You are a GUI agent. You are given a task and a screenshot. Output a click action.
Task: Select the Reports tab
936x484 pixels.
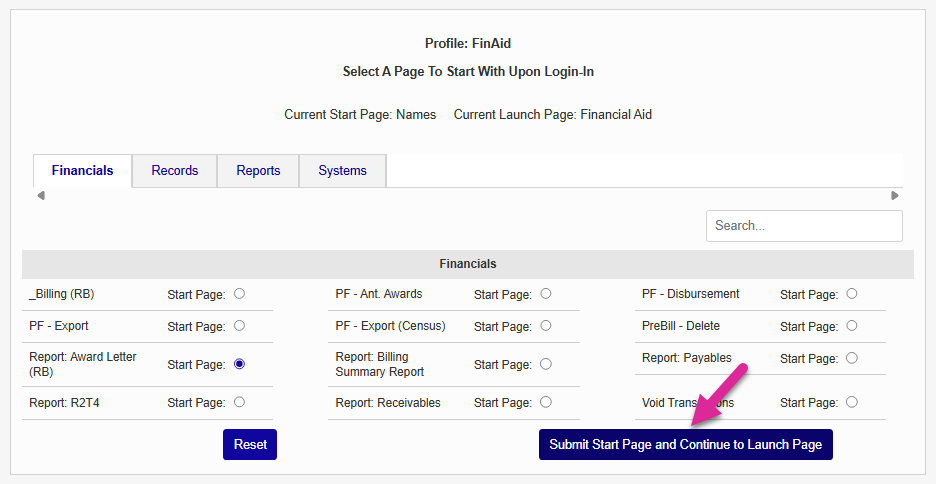point(258,171)
